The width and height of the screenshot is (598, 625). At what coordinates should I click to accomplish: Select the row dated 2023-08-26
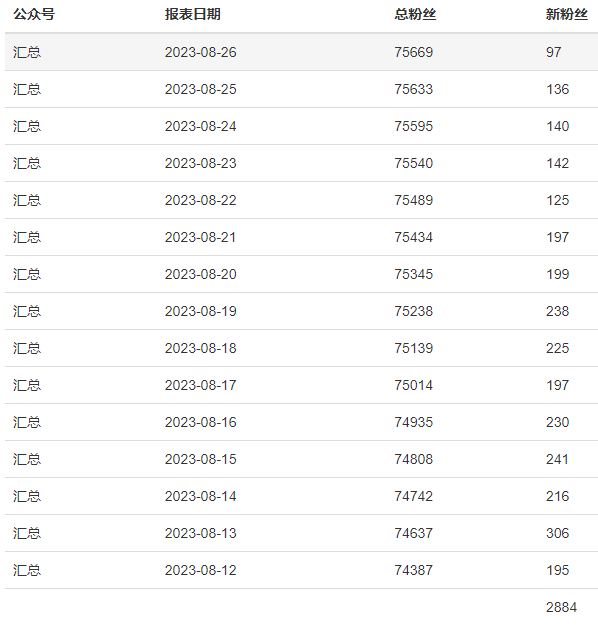tap(301, 52)
